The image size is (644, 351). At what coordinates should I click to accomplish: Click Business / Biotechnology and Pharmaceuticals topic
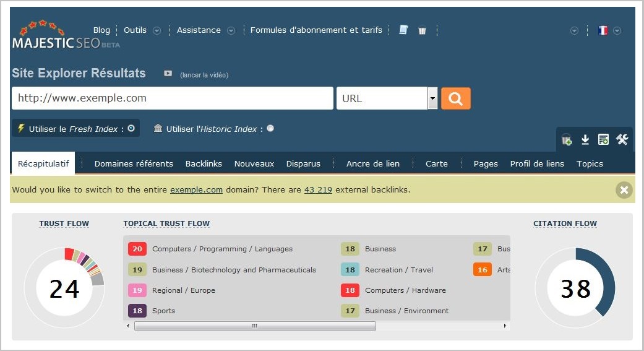click(234, 270)
